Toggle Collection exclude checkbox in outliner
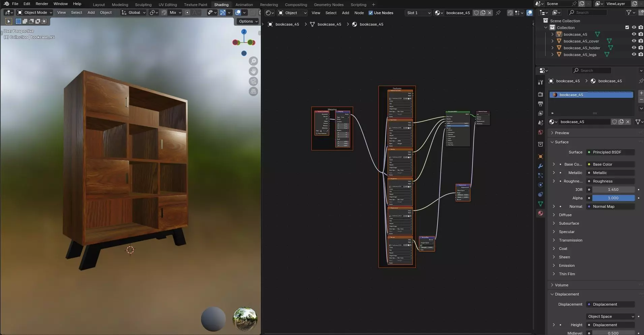 pos(627,28)
